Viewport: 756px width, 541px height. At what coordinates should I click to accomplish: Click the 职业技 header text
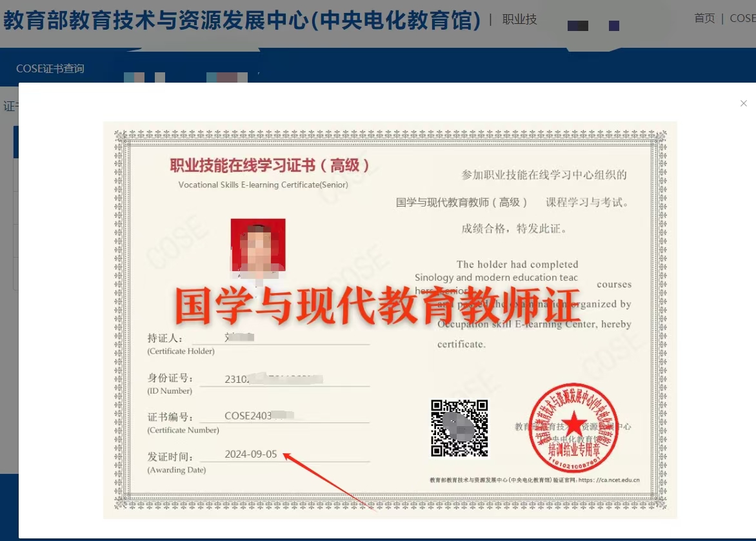520,19
